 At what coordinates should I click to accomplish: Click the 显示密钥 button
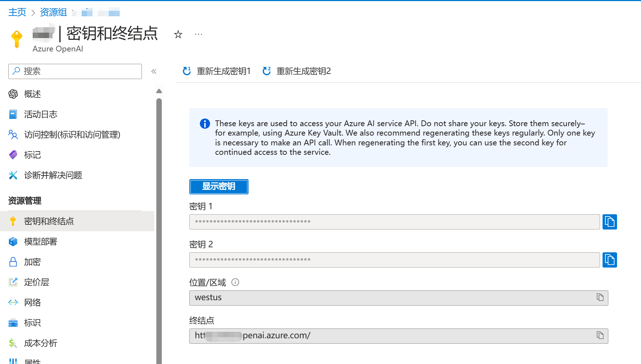click(x=219, y=187)
